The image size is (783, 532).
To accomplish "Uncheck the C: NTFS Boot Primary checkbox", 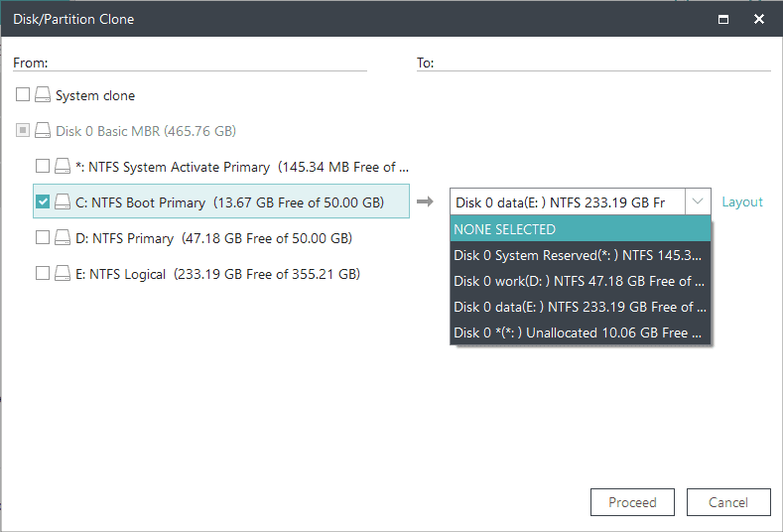I will click(x=43, y=202).
